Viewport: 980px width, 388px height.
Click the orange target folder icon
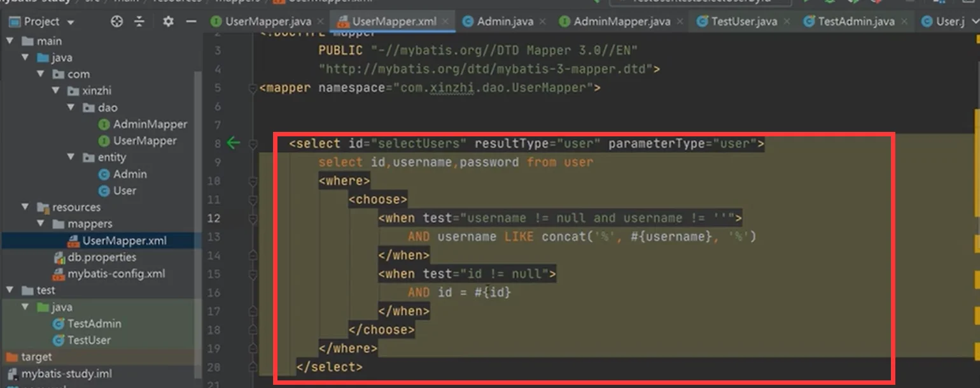click(x=11, y=357)
